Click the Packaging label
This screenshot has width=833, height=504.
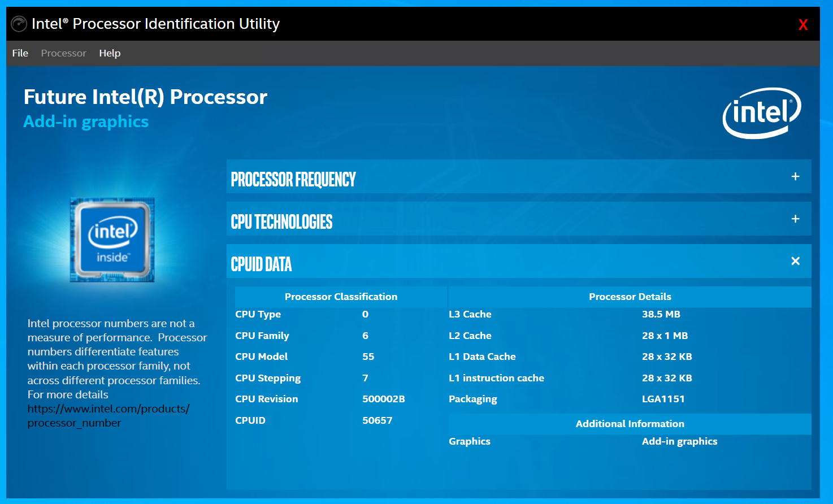(473, 399)
